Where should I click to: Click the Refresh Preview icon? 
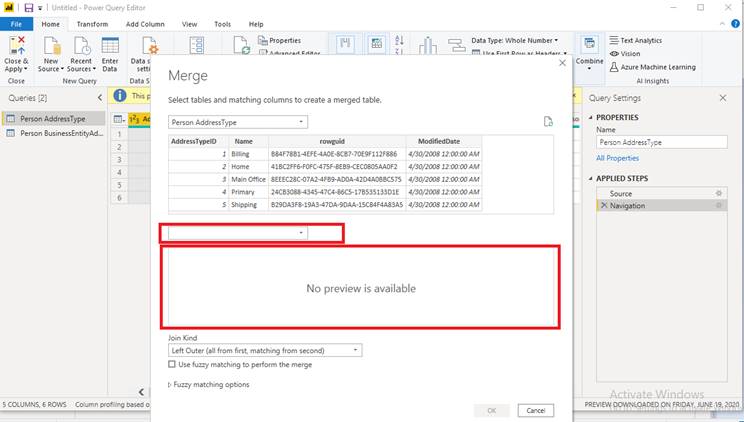(x=242, y=46)
